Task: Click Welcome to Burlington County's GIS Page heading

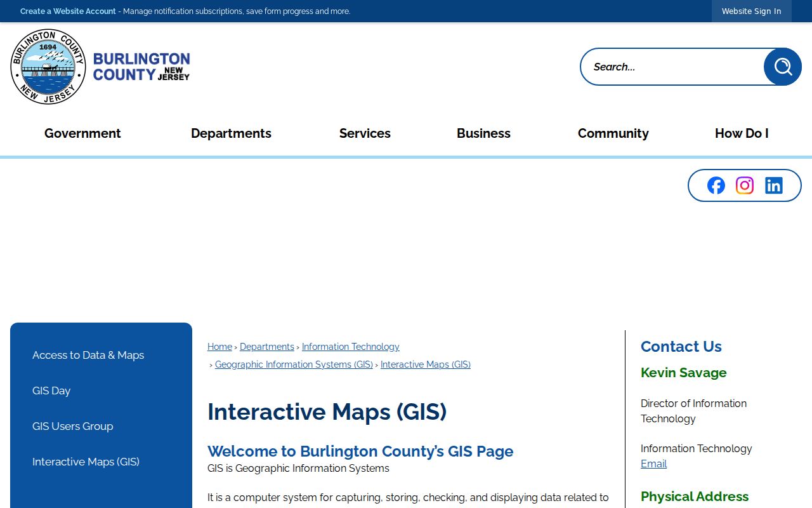Action: [x=360, y=451]
